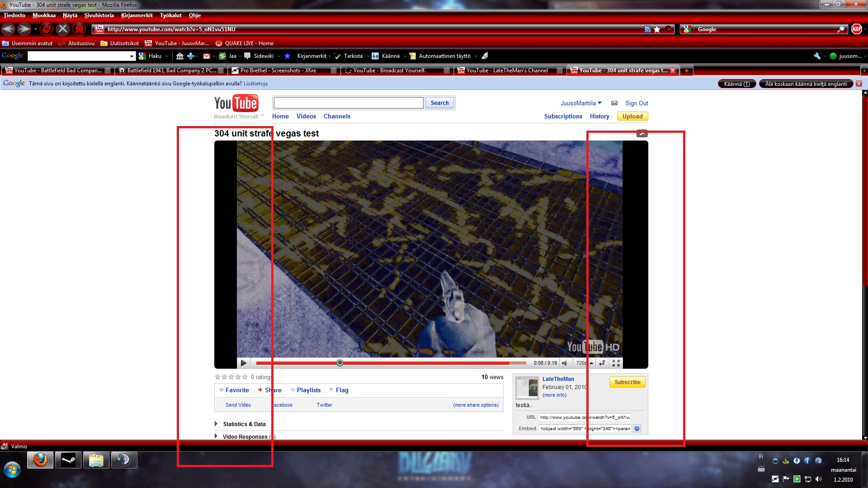Click the yellow Subscribe button
Screen dimensions: 868x488
coord(627,382)
